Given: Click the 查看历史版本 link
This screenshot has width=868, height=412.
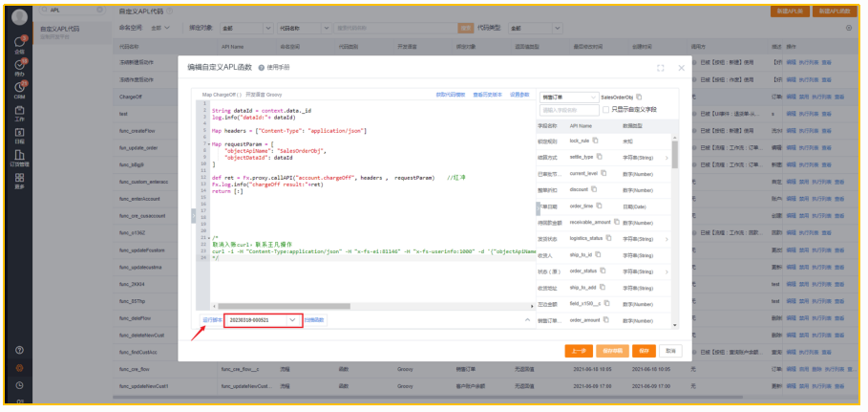Looking at the screenshot, I should [x=487, y=95].
